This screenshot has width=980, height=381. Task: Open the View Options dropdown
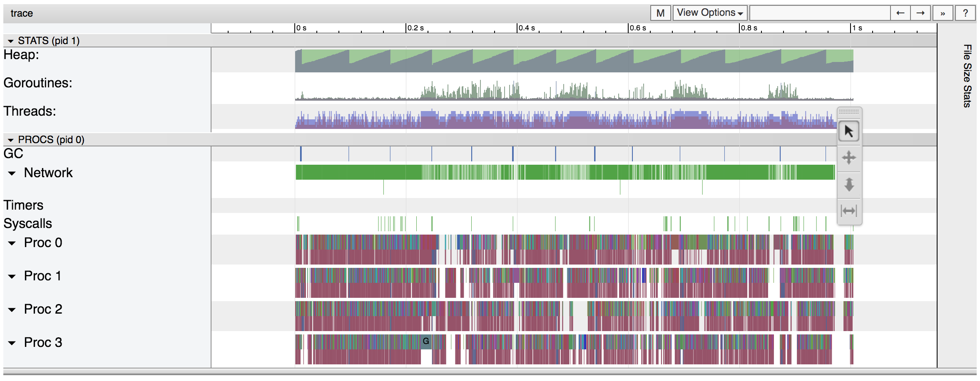710,13
